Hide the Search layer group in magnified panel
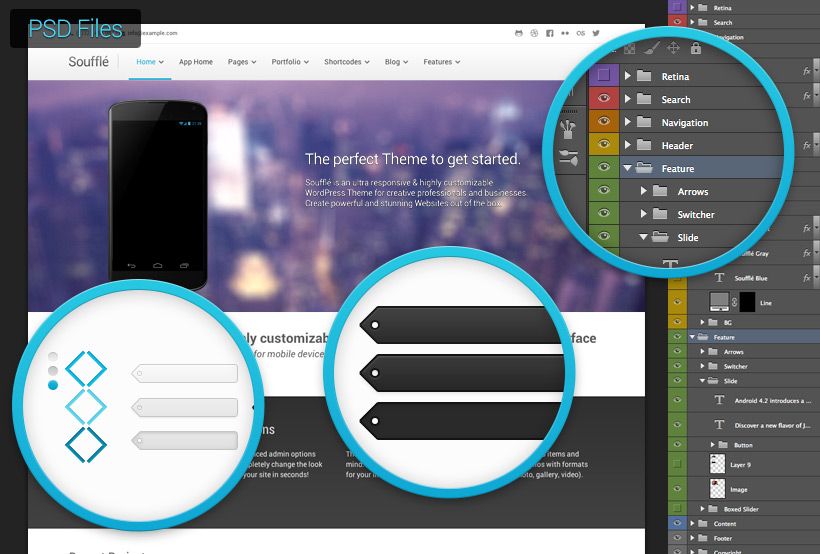Image resolution: width=820 pixels, height=554 pixels. click(603, 99)
